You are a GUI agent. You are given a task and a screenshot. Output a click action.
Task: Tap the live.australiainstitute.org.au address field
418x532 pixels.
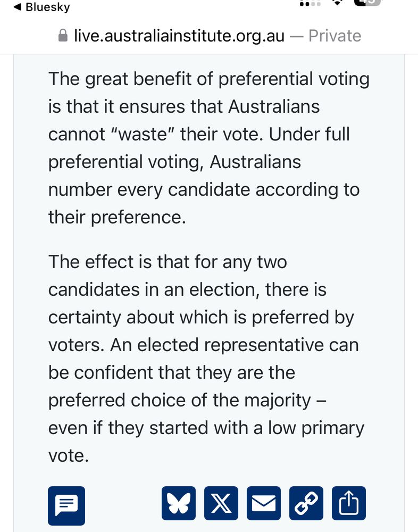pos(179,36)
